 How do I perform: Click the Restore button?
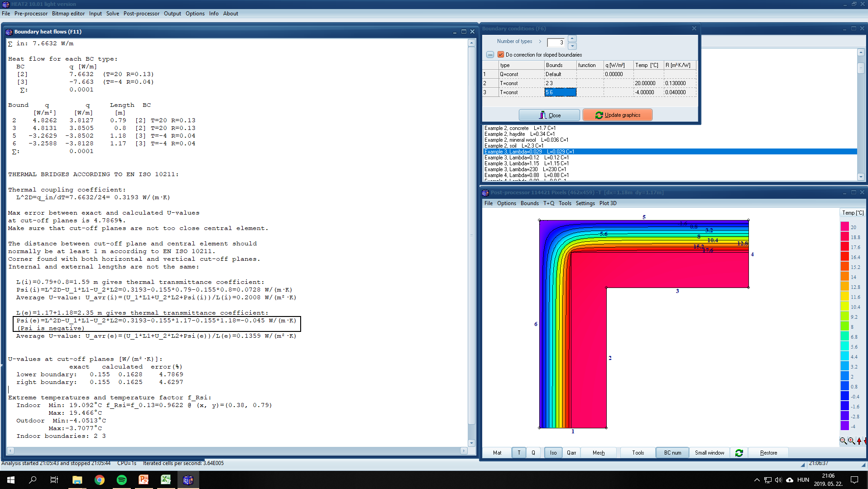coord(768,453)
